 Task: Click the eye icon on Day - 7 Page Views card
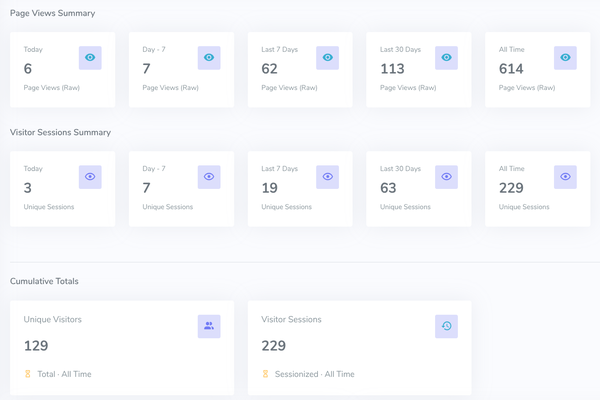209,58
